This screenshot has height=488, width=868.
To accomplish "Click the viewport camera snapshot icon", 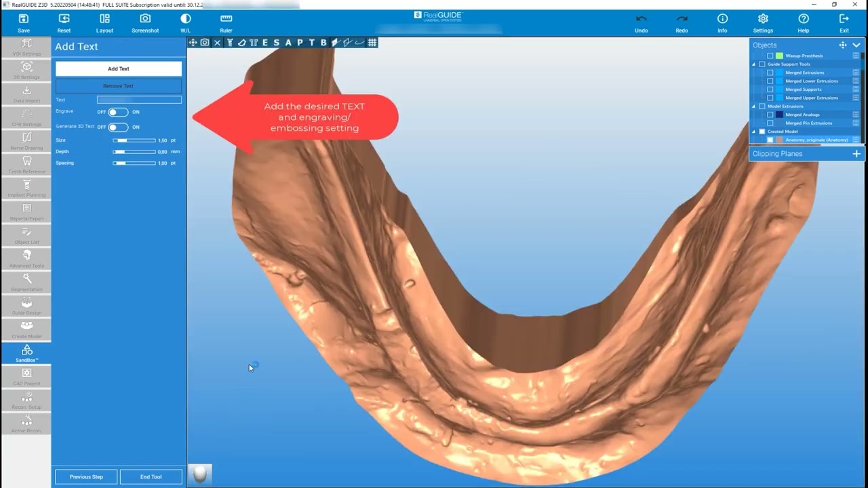I will [x=205, y=43].
